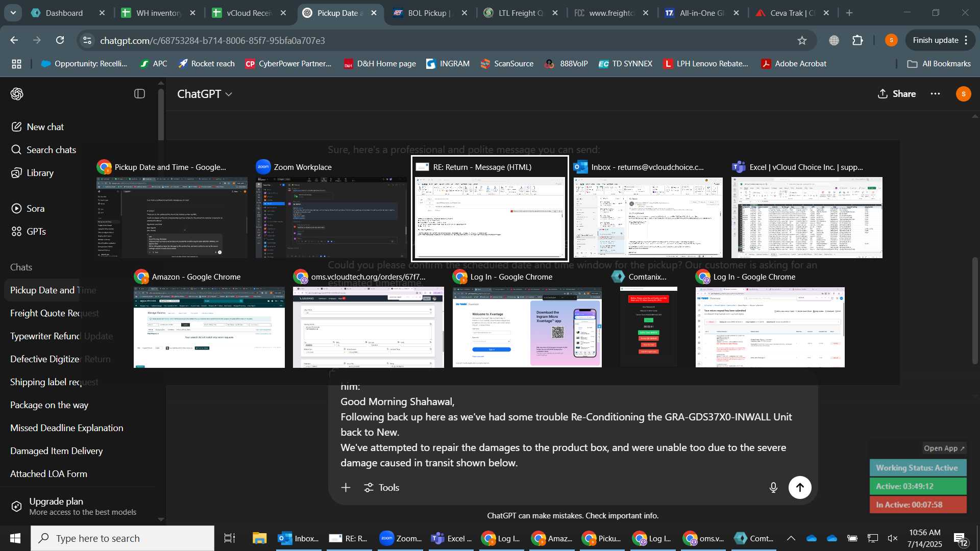Open the 'Attached LOA Form' chat
Viewport: 980px width, 551px height.
point(48,474)
